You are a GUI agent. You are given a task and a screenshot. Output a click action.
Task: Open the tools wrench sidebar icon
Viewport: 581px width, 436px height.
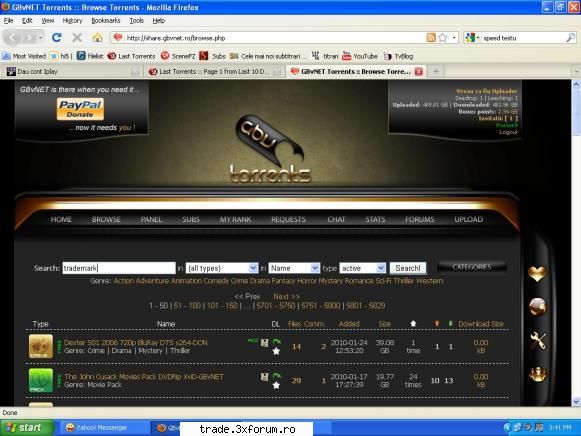[538, 340]
